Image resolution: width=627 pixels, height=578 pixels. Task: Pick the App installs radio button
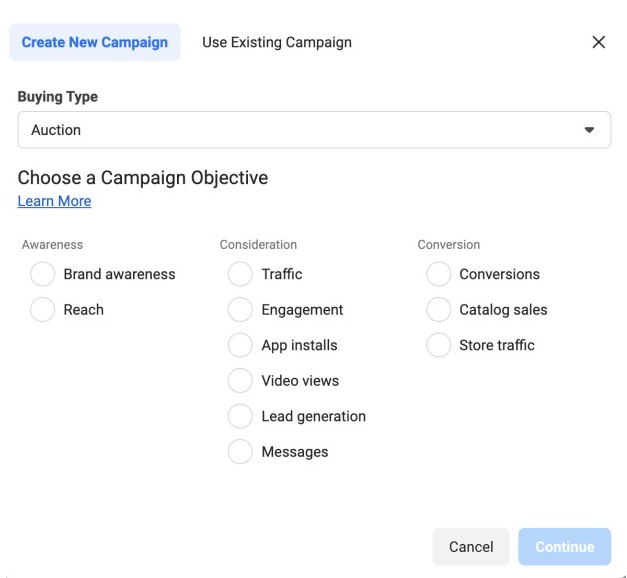click(241, 345)
